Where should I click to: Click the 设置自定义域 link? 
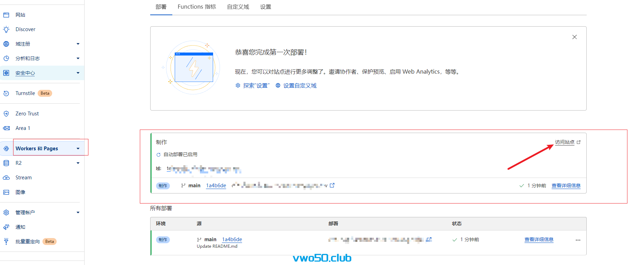click(299, 86)
